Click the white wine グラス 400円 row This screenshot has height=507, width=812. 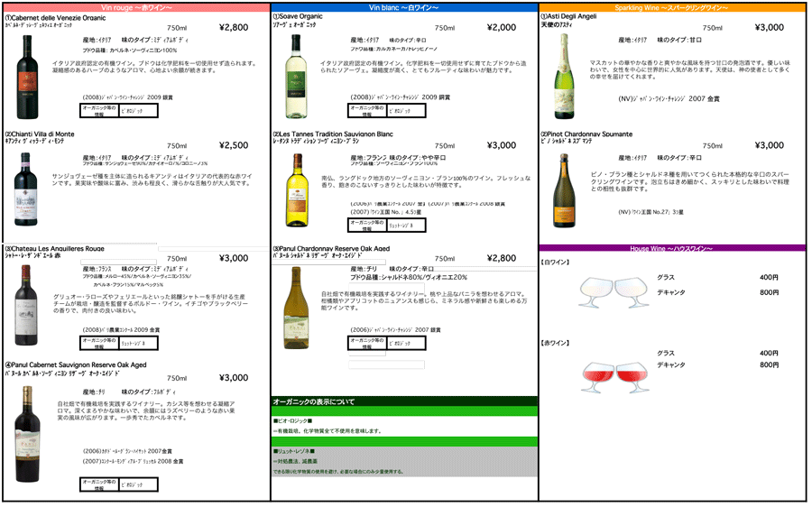click(x=718, y=278)
